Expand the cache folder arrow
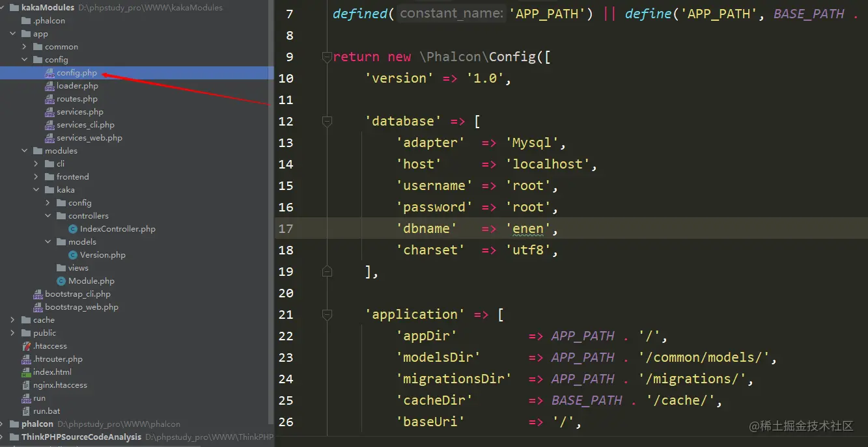 tap(12, 320)
